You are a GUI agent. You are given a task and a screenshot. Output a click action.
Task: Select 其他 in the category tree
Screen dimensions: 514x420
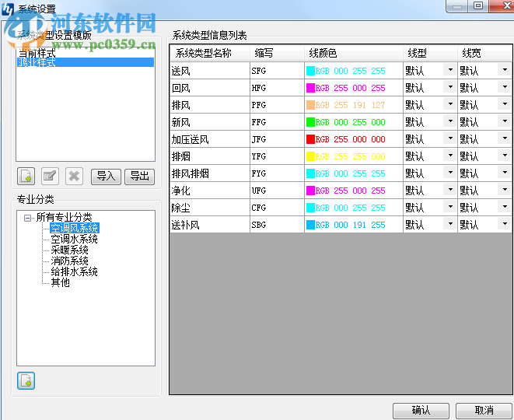coord(61,282)
